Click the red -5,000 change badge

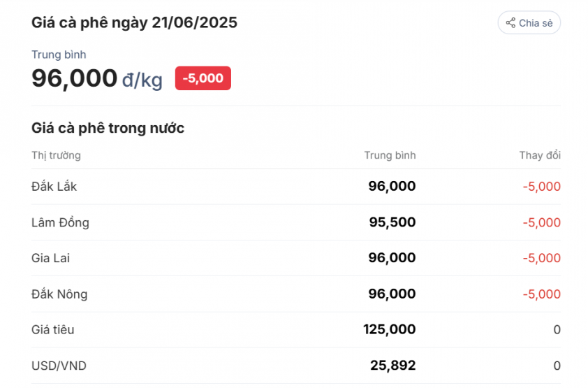[x=203, y=78]
